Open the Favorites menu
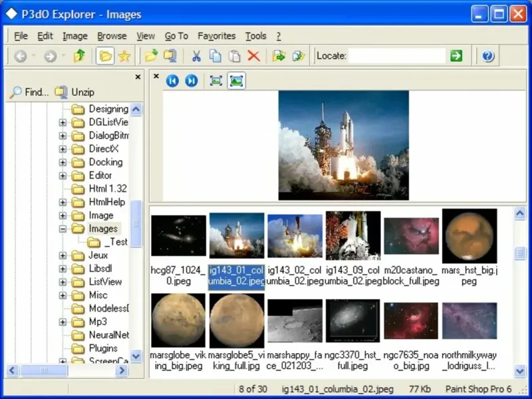532x399 pixels. pos(216,36)
